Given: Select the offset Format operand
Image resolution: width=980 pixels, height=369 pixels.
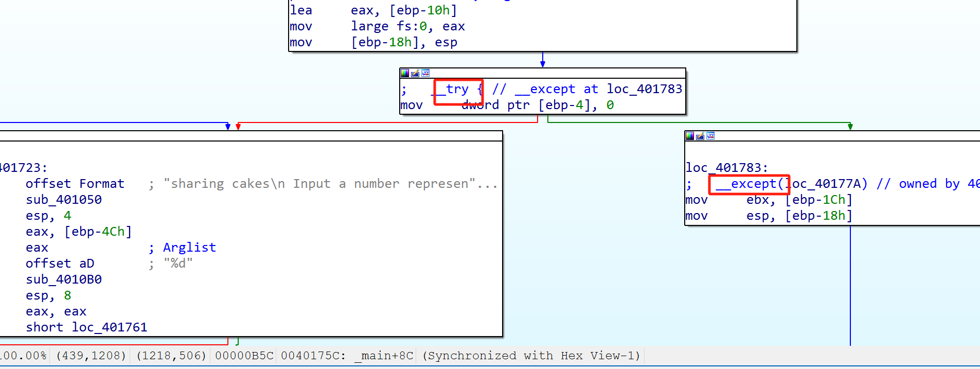Looking at the screenshot, I should pos(75,184).
